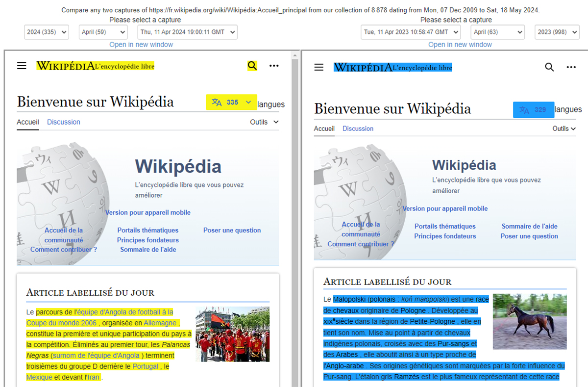588x387 pixels.
Task: Open the 2024 (335) year dropdown
Action: [46, 32]
